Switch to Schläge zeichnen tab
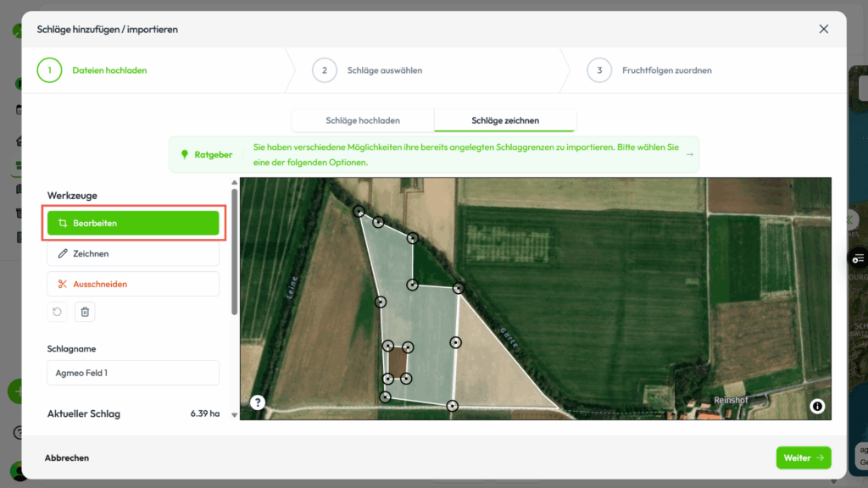Image resolution: width=868 pixels, height=488 pixels. [x=505, y=120]
